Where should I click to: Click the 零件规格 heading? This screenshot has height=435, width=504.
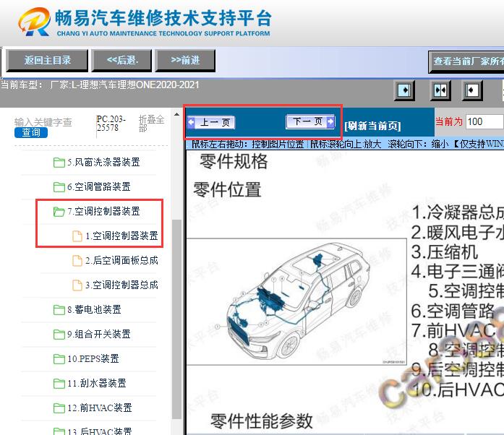[x=234, y=161]
